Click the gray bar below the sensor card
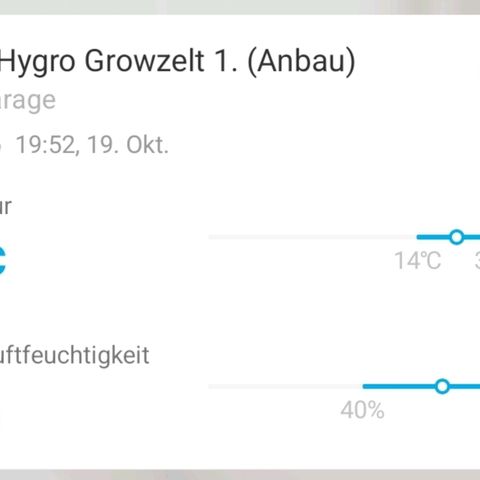 coord(240,475)
